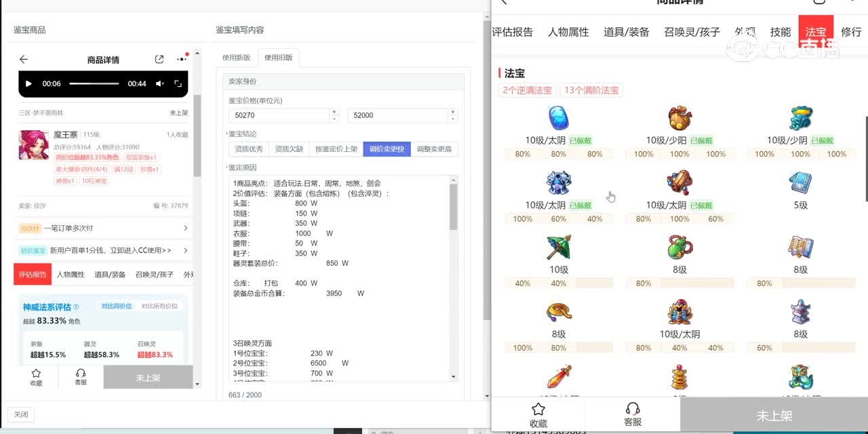The image size is (868, 434).
Task: Focus the 50270 price input field
Action: point(279,115)
